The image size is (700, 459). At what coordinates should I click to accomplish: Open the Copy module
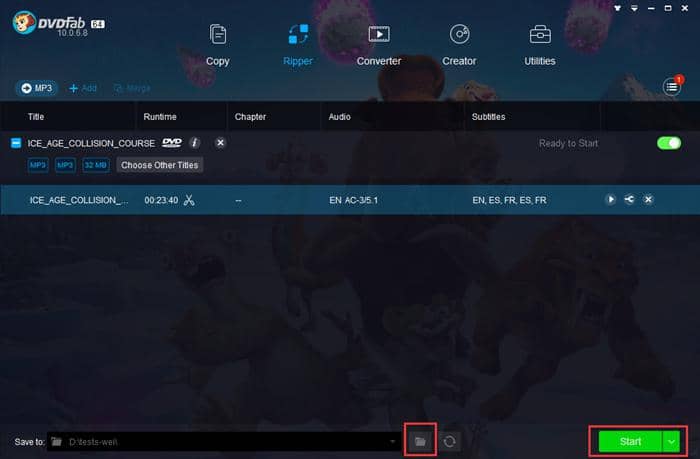point(217,45)
